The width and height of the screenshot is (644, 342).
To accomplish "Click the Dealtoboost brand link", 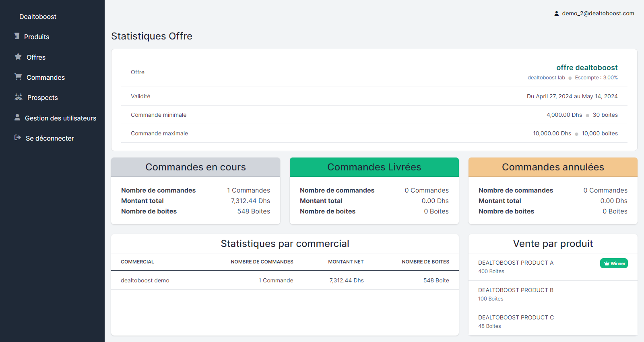I will [38, 17].
